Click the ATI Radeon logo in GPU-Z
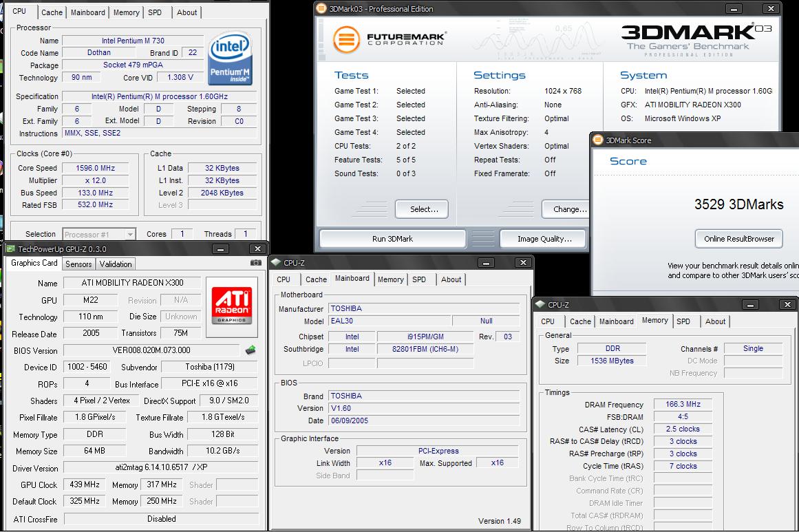 click(x=232, y=306)
